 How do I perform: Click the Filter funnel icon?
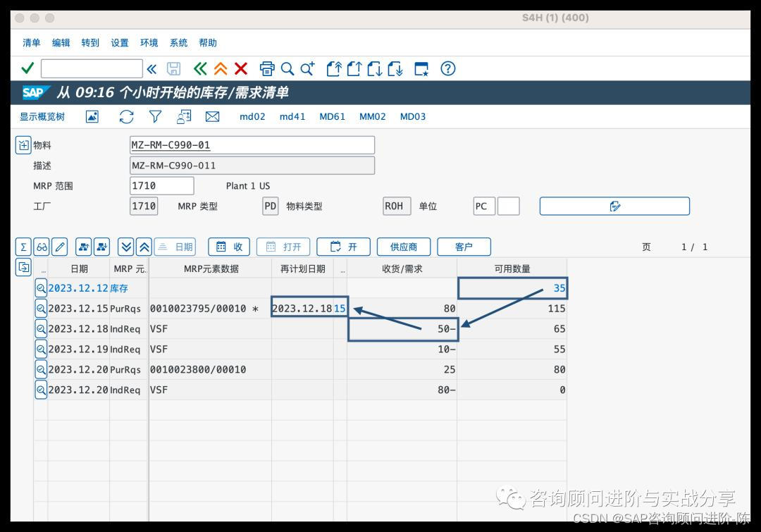pyautogui.click(x=155, y=116)
